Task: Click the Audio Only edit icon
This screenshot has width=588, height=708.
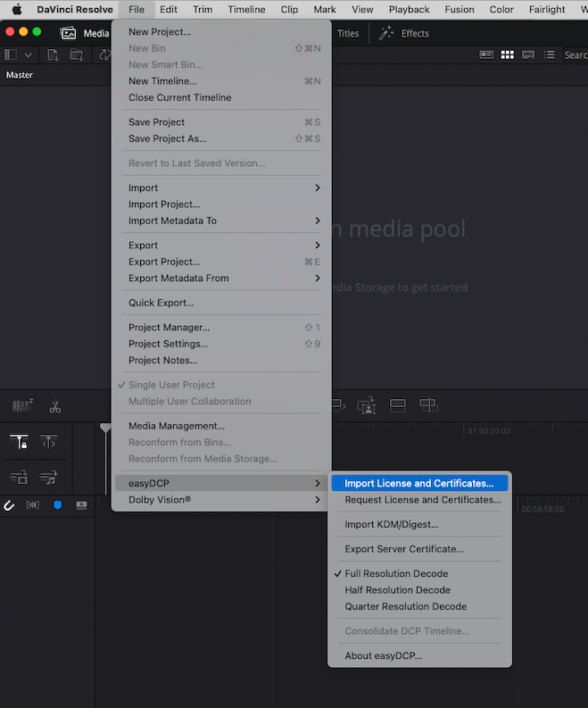Action: 48,477
